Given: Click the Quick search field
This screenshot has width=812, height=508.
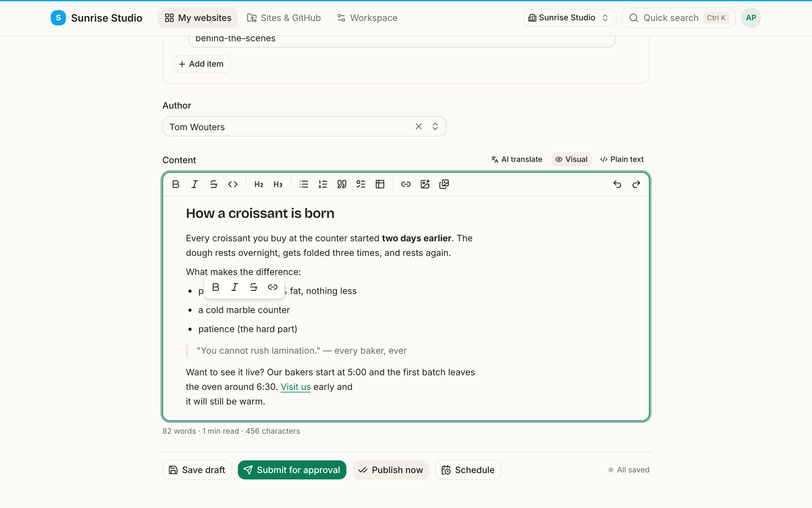Looking at the screenshot, I should [678, 18].
